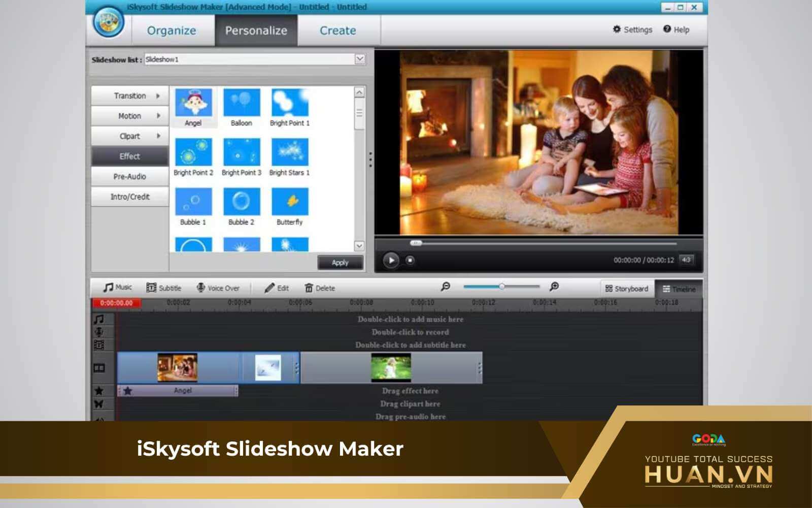Click the timeline zoom slider handle
The width and height of the screenshot is (812, 508).
pyautogui.click(x=501, y=287)
